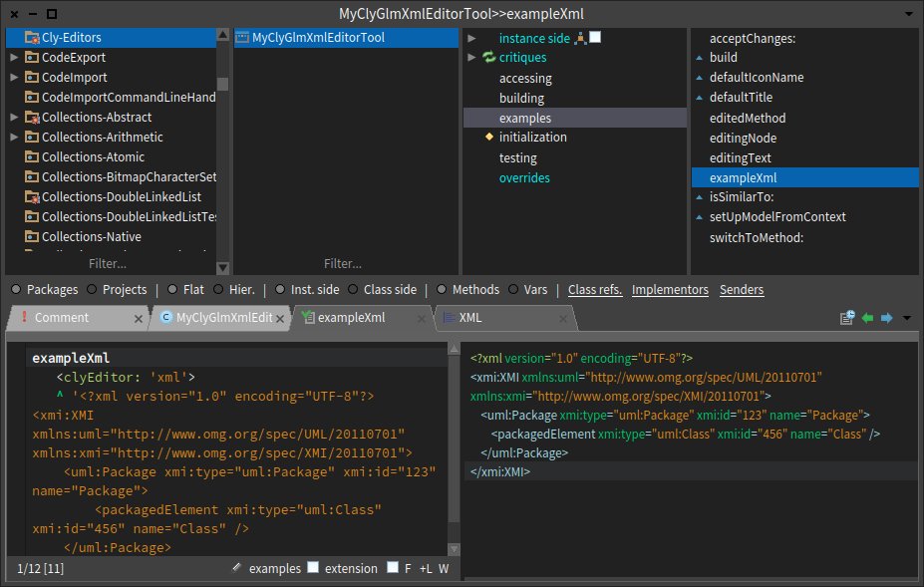This screenshot has height=587, width=924.
Task: Toggle the F checkbox in status bar
Action: (x=394, y=568)
